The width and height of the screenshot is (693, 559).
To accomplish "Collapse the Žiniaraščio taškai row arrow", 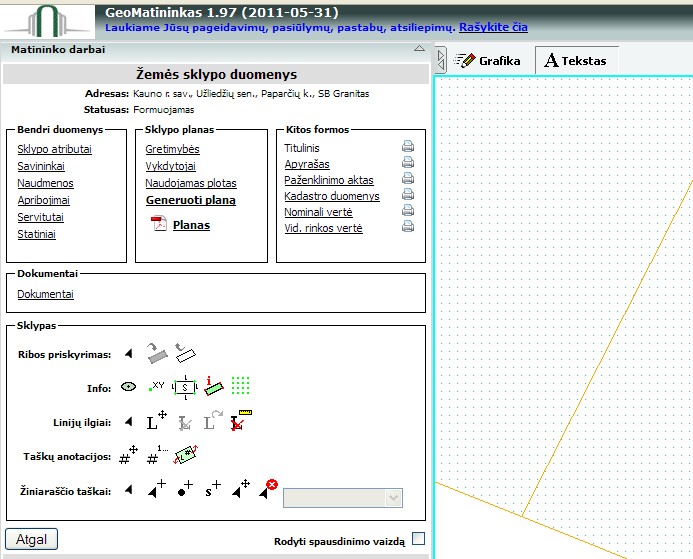I will [129, 490].
